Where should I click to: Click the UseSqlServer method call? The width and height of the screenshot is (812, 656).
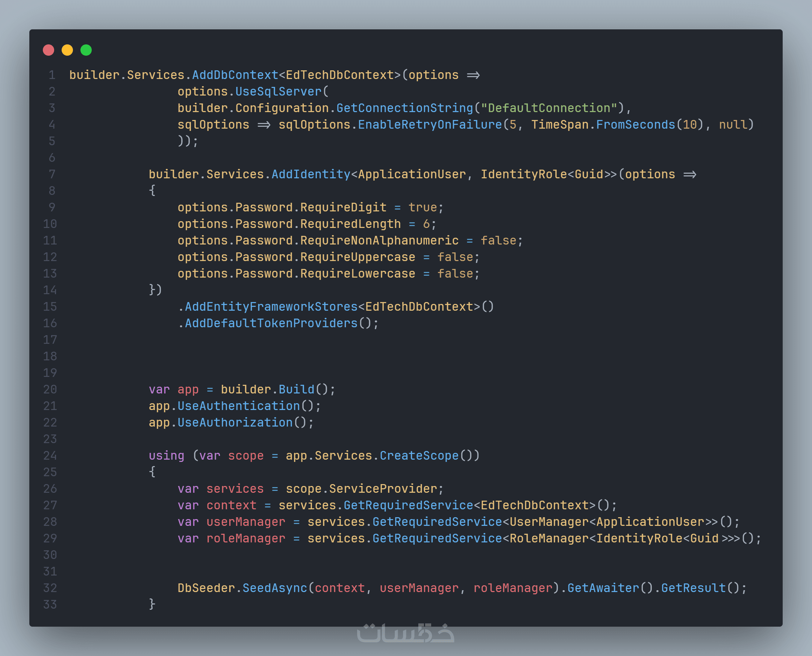278,91
